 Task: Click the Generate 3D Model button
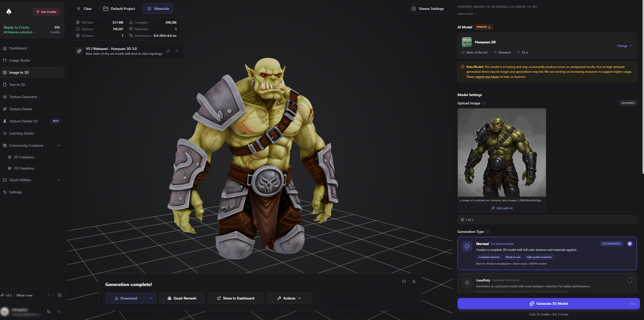pyautogui.click(x=548, y=303)
